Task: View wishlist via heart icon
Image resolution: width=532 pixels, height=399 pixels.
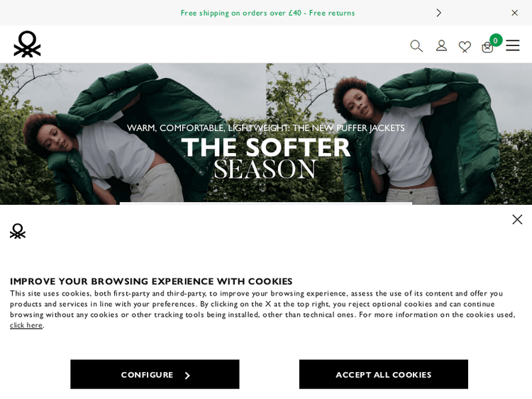Action: pyautogui.click(x=465, y=47)
